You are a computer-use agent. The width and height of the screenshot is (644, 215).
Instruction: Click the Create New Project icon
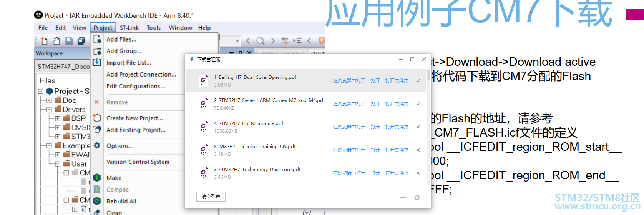point(97,118)
